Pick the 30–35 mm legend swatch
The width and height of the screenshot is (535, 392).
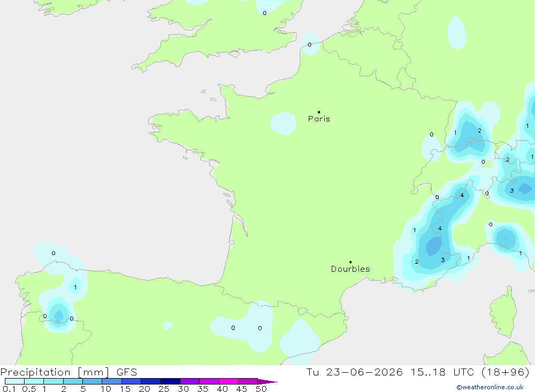pyautogui.click(x=190, y=381)
